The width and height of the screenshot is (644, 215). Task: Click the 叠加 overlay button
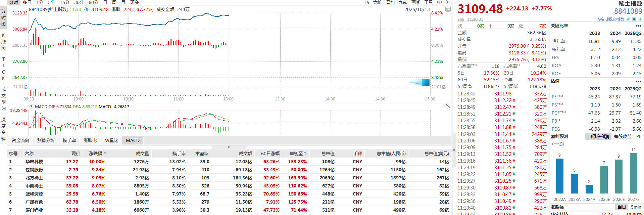pos(390,2)
